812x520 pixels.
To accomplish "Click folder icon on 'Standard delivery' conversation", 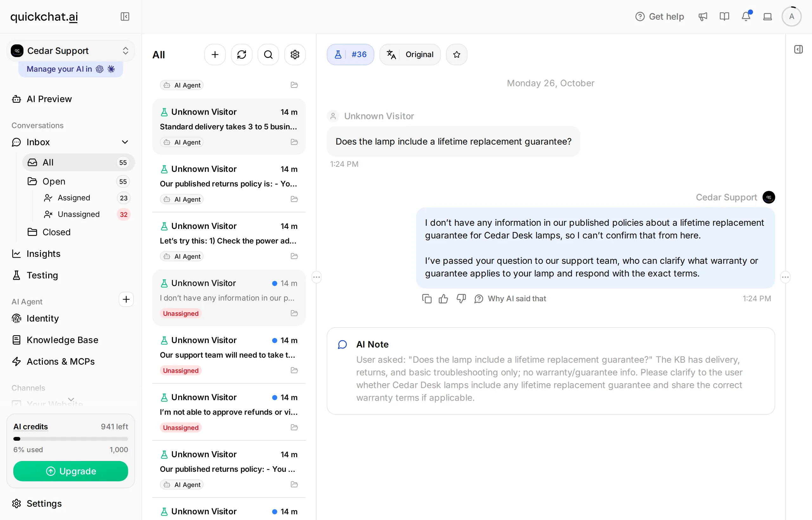I will tap(294, 142).
